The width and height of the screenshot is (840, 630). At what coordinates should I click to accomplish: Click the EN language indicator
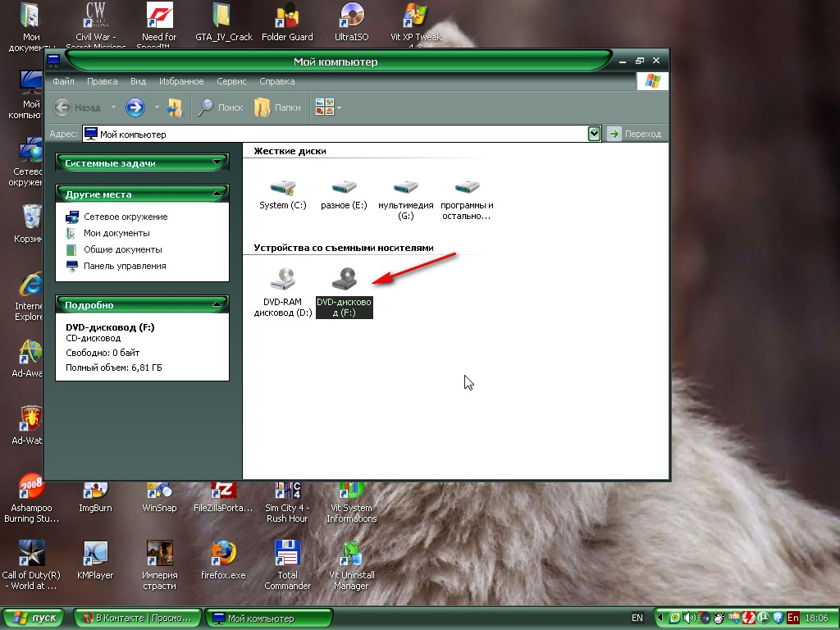point(637,618)
